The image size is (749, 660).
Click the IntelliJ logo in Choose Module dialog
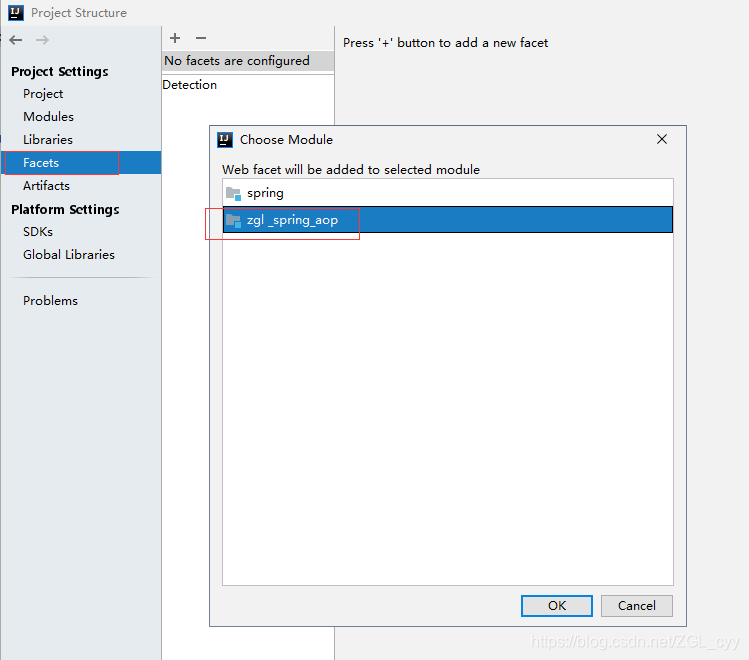click(225, 140)
